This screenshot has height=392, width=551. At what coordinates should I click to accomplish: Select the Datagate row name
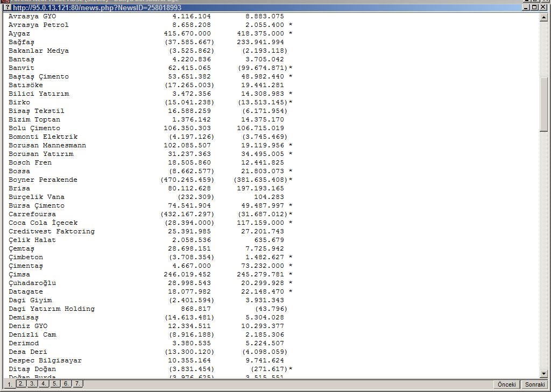pyautogui.click(x=26, y=291)
